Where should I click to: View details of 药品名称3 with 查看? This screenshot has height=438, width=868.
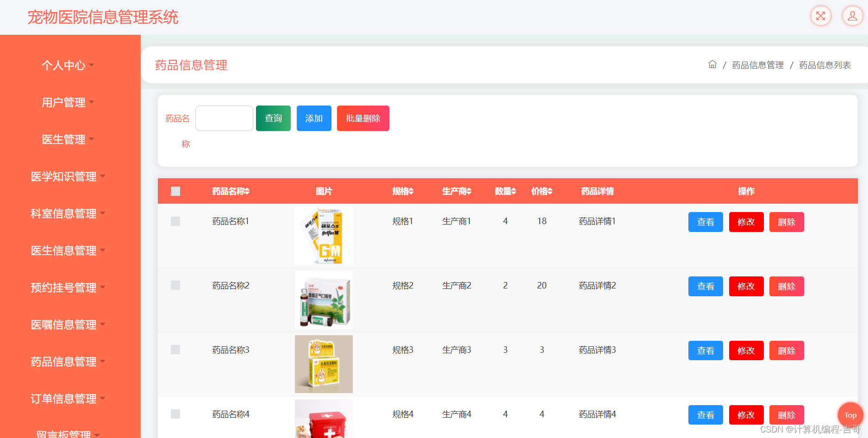(706, 350)
